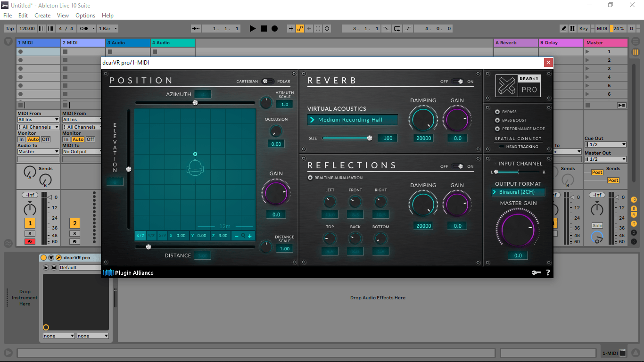Open the File menu
This screenshot has height=362, width=644.
coord(8,16)
